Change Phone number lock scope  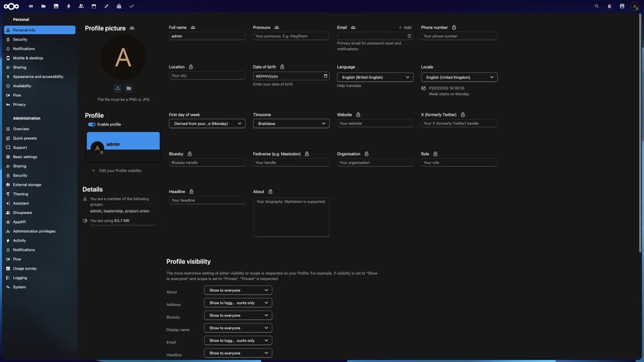point(454,27)
